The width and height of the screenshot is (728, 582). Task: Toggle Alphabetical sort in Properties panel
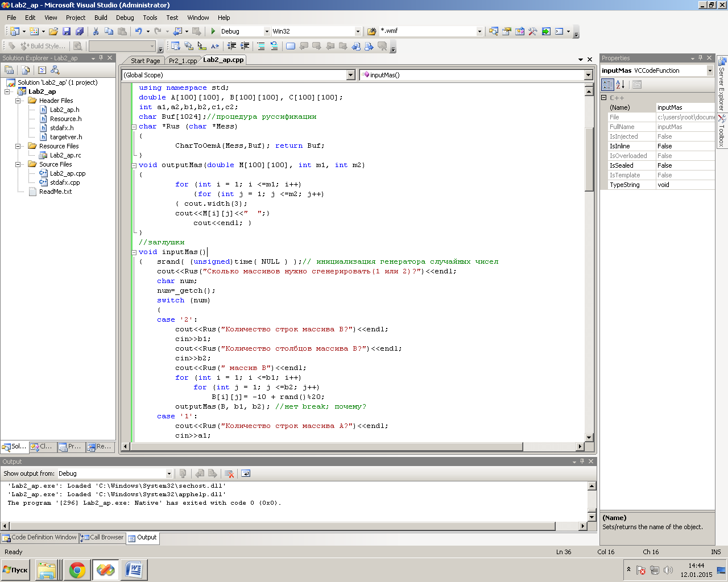click(621, 85)
